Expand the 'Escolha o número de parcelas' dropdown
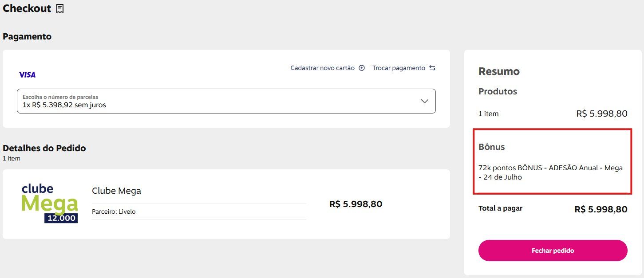The width and height of the screenshot is (644, 278). pos(226,101)
